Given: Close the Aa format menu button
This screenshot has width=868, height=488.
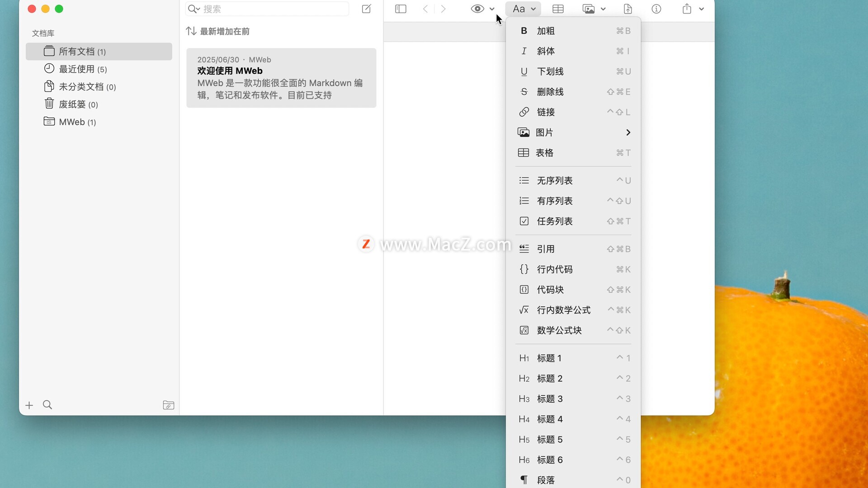Looking at the screenshot, I should 523,9.
